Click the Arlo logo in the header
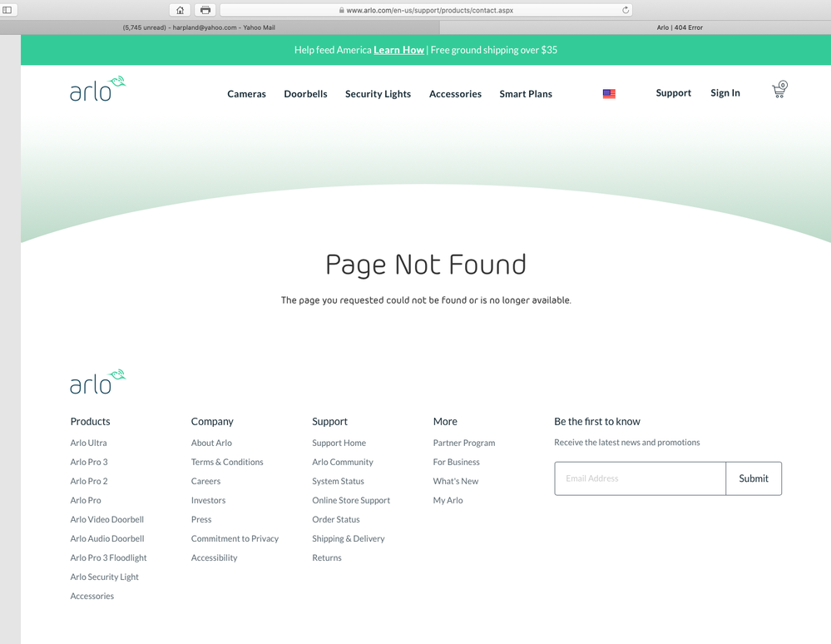The width and height of the screenshot is (831, 644). pyautogui.click(x=98, y=88)
